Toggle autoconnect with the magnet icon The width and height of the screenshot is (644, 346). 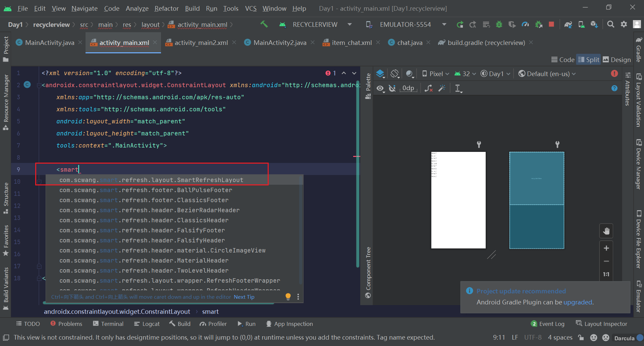click(x=392, y=88)
